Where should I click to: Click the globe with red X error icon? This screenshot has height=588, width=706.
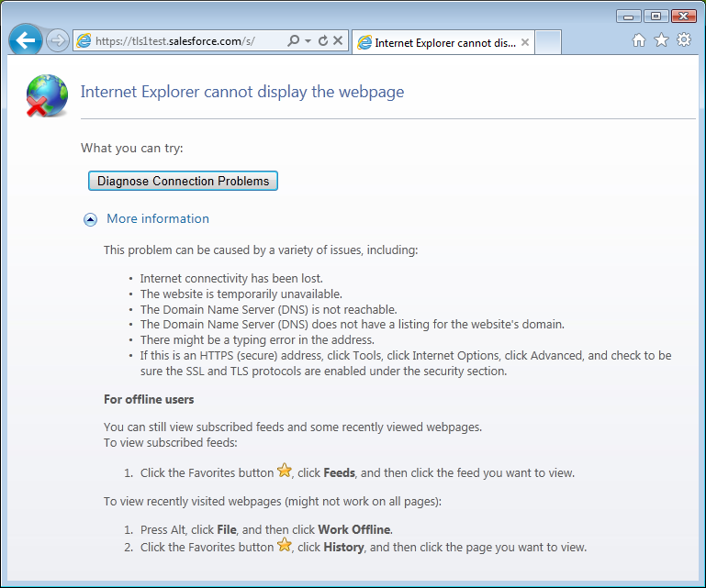pyautogui.click(x=47, y=95)
